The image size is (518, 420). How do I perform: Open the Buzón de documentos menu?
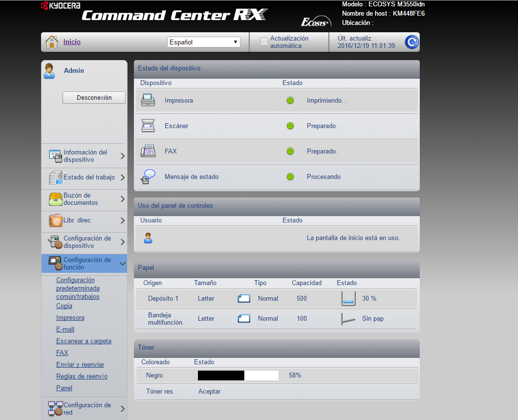(84, 199)
